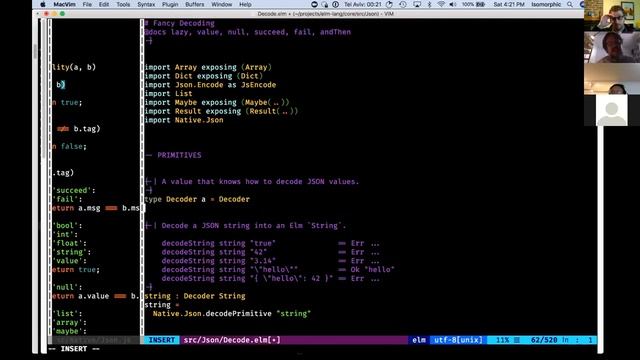Click the 62/520 line counter
The width and height of the screenshot is (640, 360).
pos(544,340)
